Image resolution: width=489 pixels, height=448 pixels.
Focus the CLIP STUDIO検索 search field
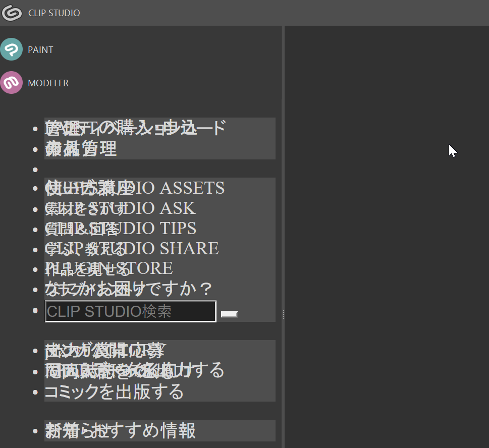pyautogui.click(x=130, y=311)
